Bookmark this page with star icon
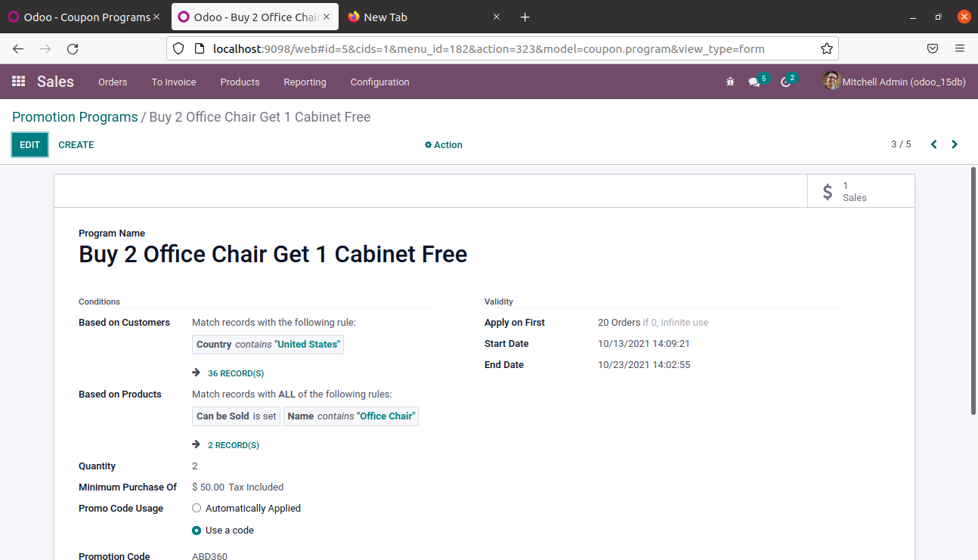The image size is (978, 560). pyautogui.click(x=827, y=48)
